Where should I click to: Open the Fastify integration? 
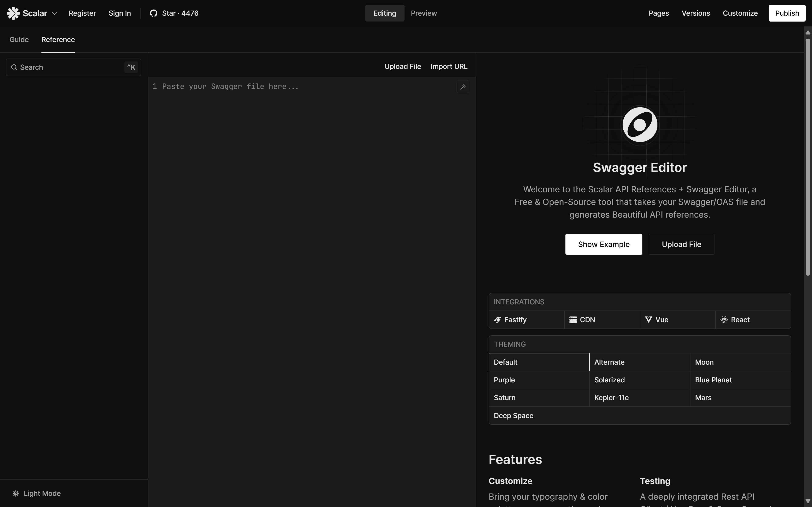(526, 320)
